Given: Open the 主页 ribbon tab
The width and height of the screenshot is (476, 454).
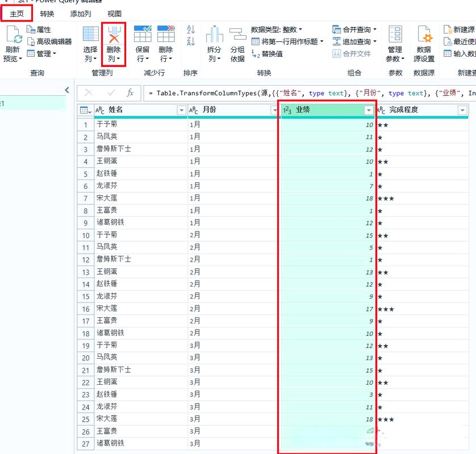Looking at the screenshot, I should click(x=16, y=14).
